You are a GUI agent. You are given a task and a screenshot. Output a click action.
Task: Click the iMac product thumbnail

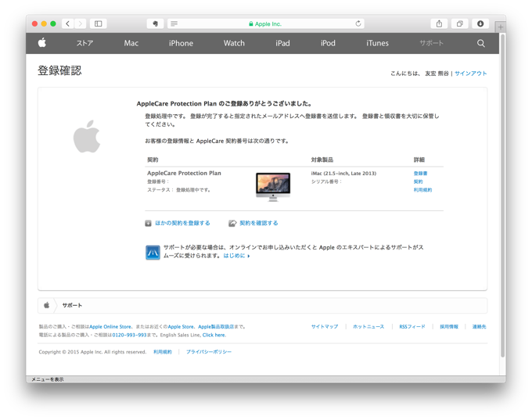(272, 186)
